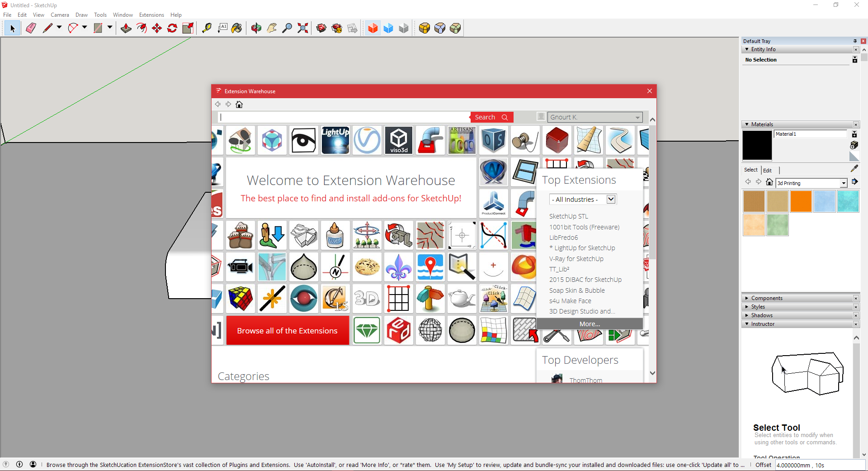
Task: Choose the Text label tool
Action: click(222, 29)
